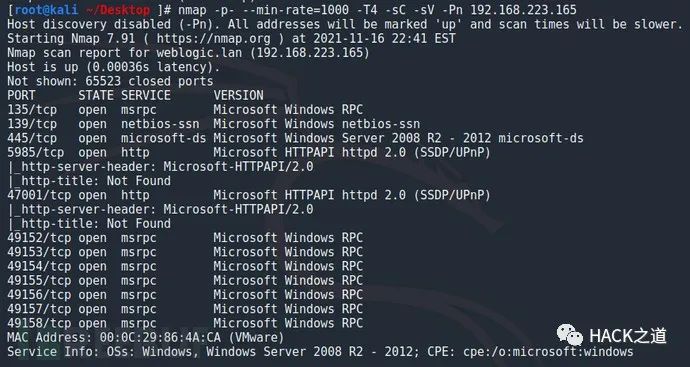
Task: Click the root@kali prompt username
Action: coord(46,10)
